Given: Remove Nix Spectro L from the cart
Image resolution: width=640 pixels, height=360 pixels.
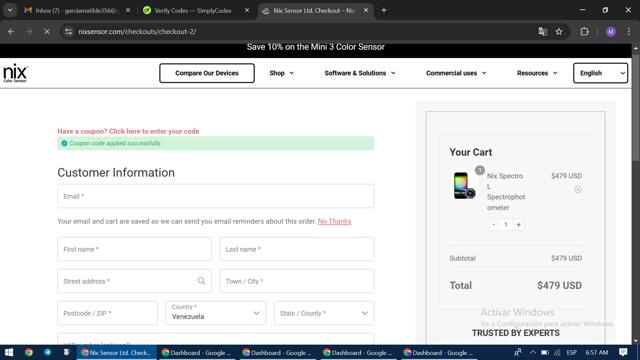Looking at the screenshot, I should tap(578, 189).
